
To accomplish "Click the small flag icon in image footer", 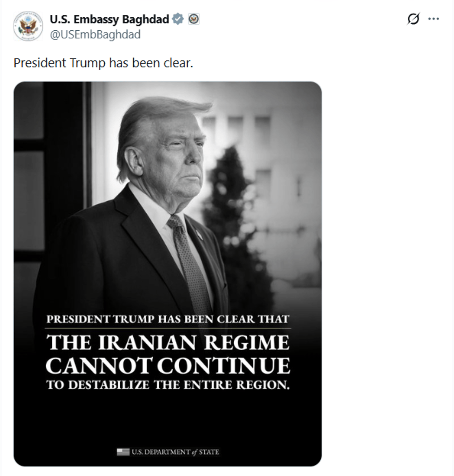I will pos(123,452).
